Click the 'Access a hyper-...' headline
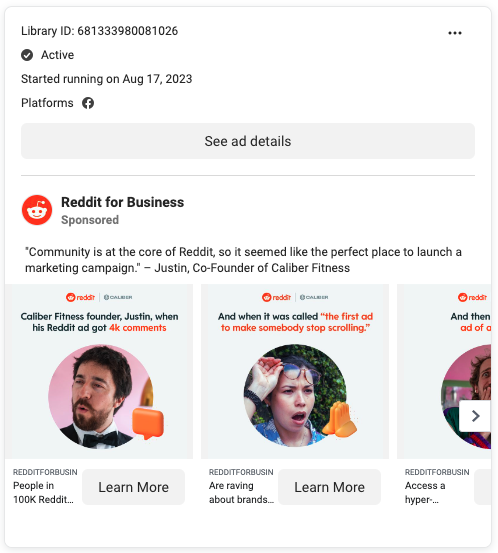The height and width of the screenshot is (553, 498). tap(425, 493)
